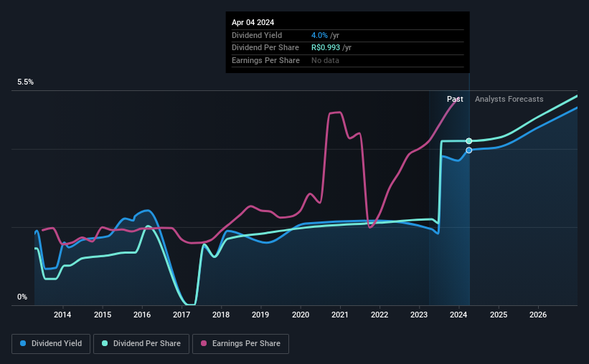Click the Past section label

tap(455, 99)
